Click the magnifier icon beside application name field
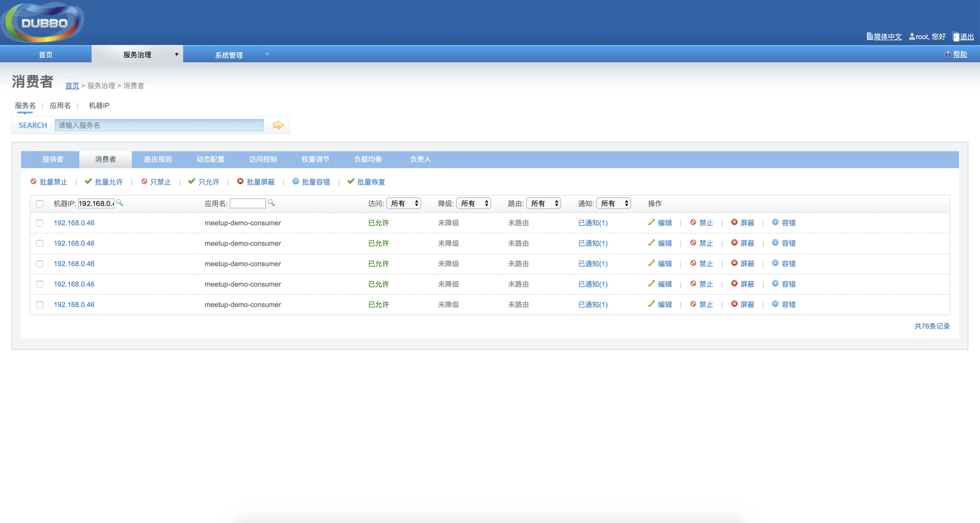 click(x=271, y=203)
